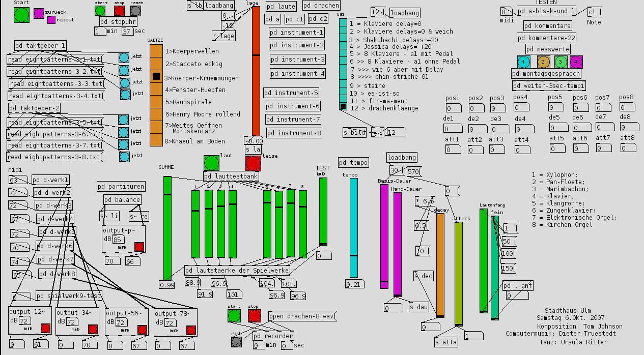Image resolution: width=644 pixels, height=355 pixels.
Task: Click the red stop bang above stopuhr
Action: (x=119, y=11)
